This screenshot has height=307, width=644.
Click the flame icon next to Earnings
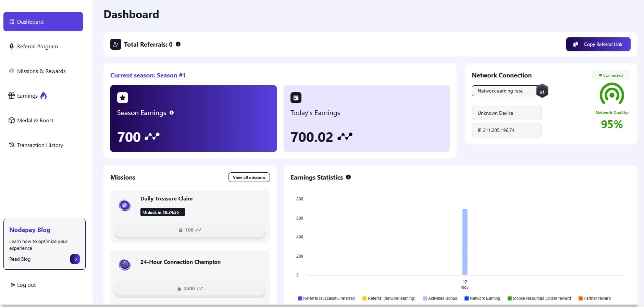[x=44, y=96]
